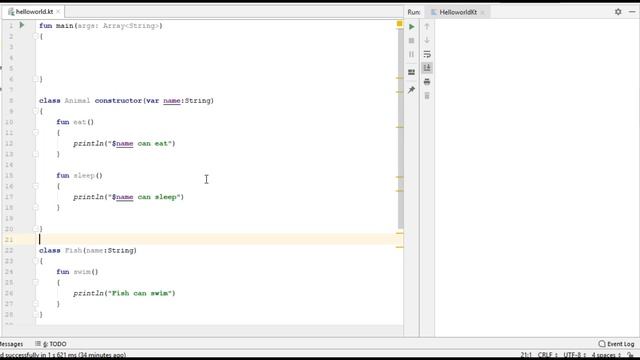Image resolution: width=640 pixels, height=360 pixels.
Task: Click fold end marker at line 20
Action: [x=36, y=229]
